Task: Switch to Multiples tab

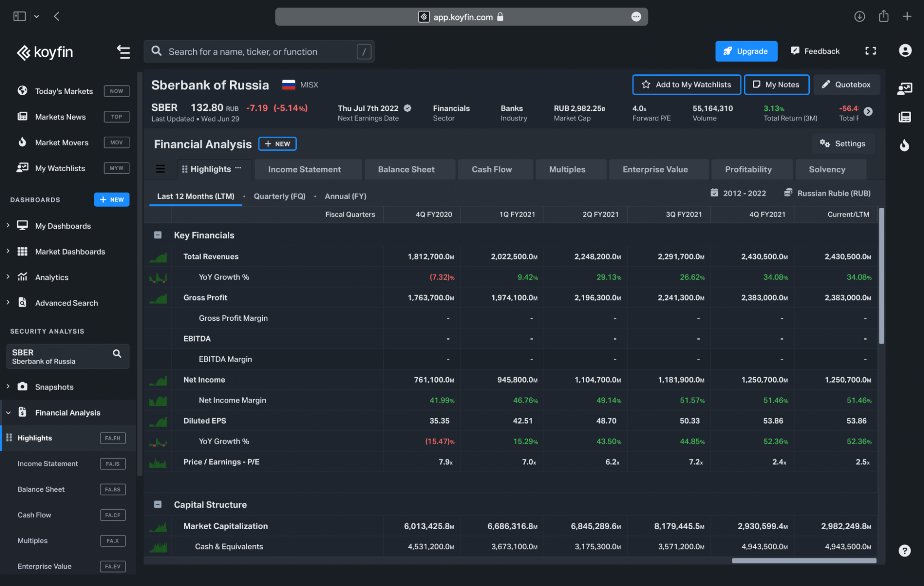Action: 571,170
